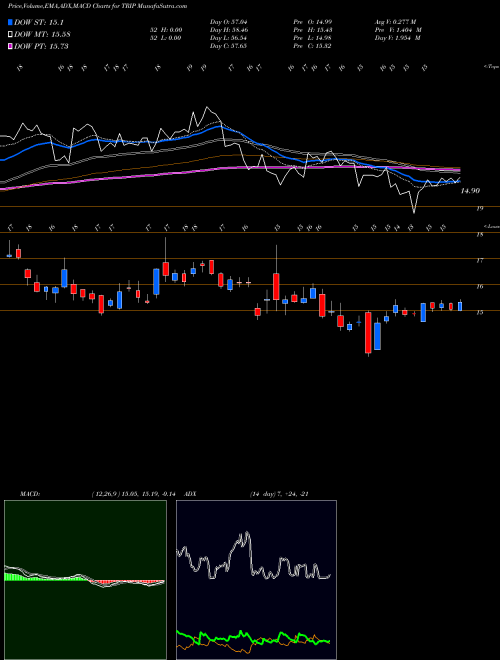This screenshot has width=500, height=660.
Task: Open the ADX indicator chart panel
Action: coord(256,580)
